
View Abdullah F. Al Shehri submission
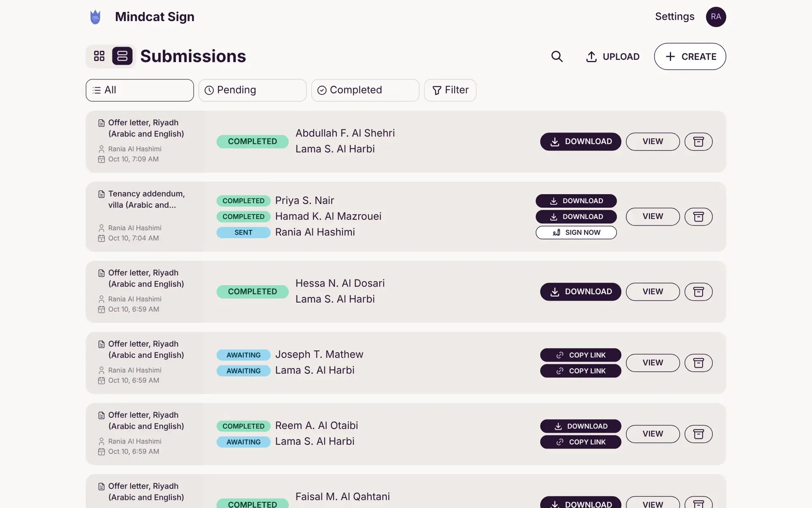tap(653, 141)
